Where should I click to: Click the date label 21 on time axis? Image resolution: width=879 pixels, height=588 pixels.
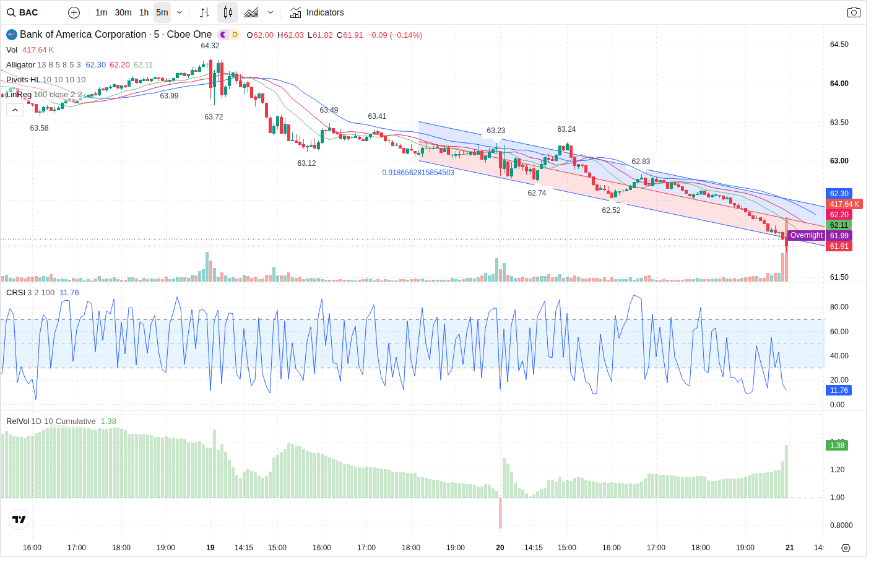click(790, 548)
